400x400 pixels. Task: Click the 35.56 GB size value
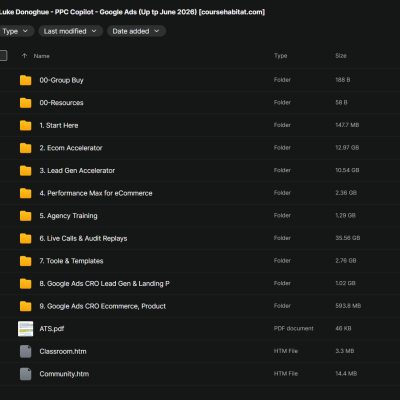(x=348, y=238)
